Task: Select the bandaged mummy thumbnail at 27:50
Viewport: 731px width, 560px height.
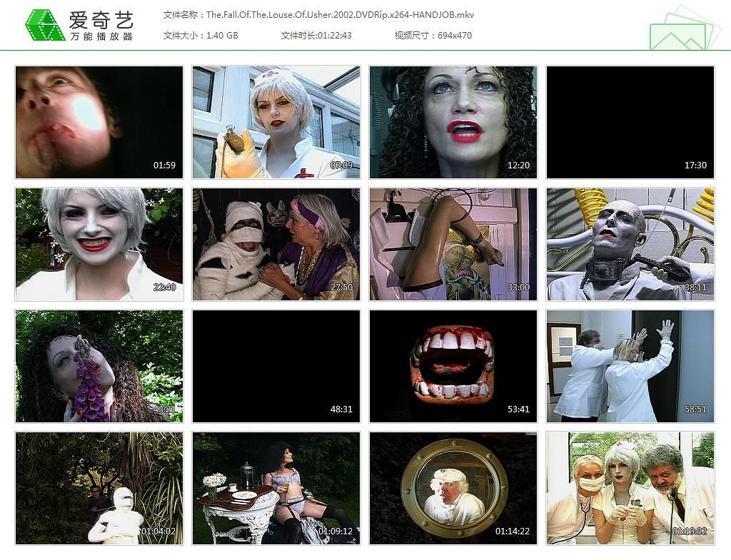Action: [x=276, y=244]
